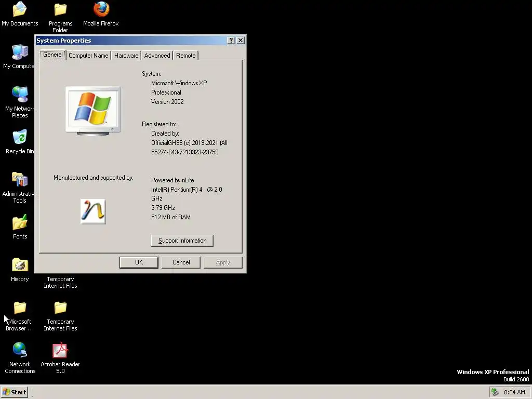532x399 pixels.
Task: Click the 'OfficialGH98 (c) 2019-2021' text
Action: pyautogui.click(x=184, y=143)
